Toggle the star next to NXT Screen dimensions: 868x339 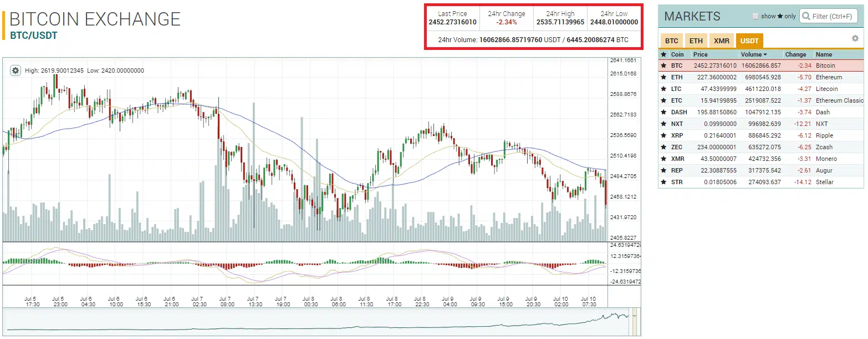[x=663, y=124]
